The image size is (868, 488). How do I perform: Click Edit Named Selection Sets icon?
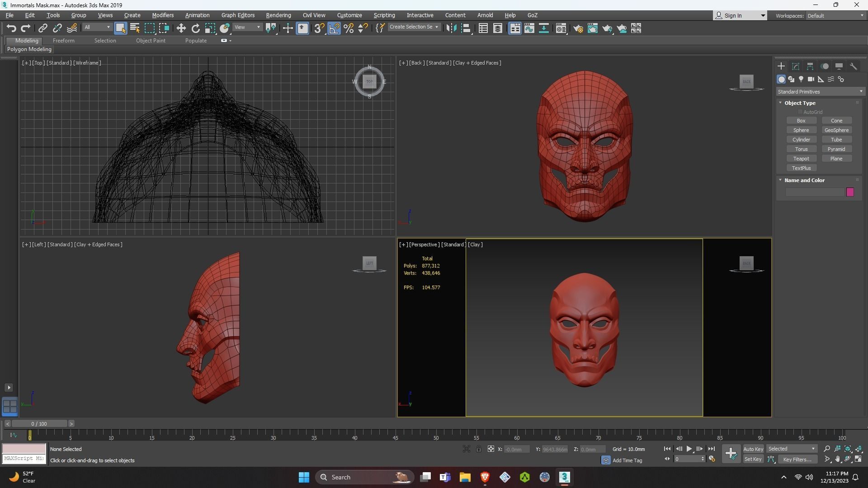point(380,28)
